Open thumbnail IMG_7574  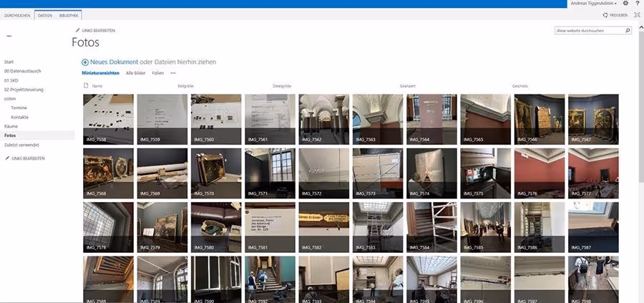click(x=431, y=173)
